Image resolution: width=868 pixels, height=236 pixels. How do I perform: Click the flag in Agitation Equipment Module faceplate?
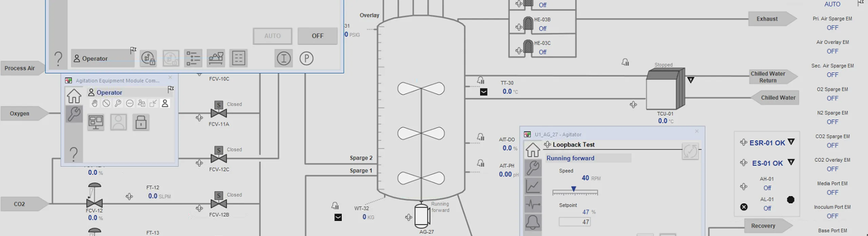click(171, 89)
